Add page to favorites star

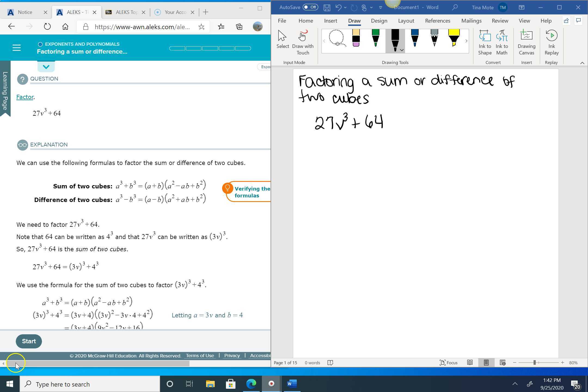[x=201, y=27]
